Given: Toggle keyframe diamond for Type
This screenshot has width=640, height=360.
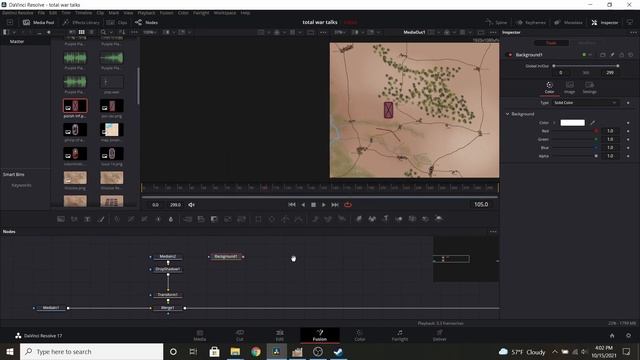Looking at the screenshot, I should click(x=628, y=103).
